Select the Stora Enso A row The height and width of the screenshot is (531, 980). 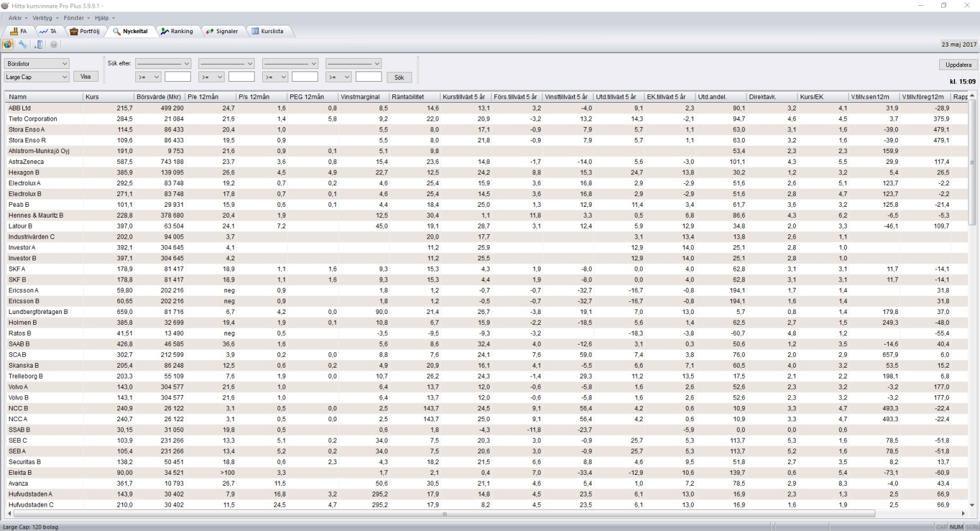[487, 130]
